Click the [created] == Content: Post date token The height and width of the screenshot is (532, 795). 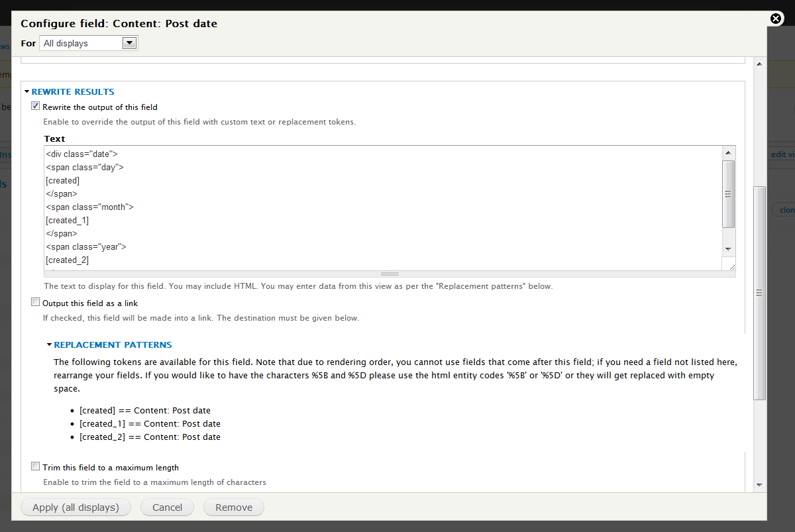(145, 411)
